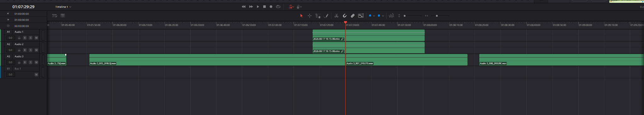Screen dimensions: 644x115
Task: Open the marker color dropdown arrow
Action: [x=383, y=16]
